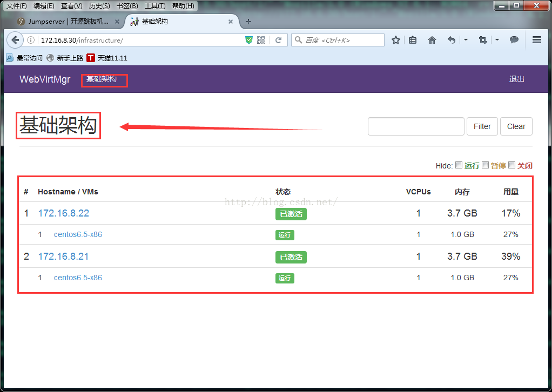Switch to the Jumpserver tab
The width and height of the screenshot is (552, 392).
[x=69, y=22]
